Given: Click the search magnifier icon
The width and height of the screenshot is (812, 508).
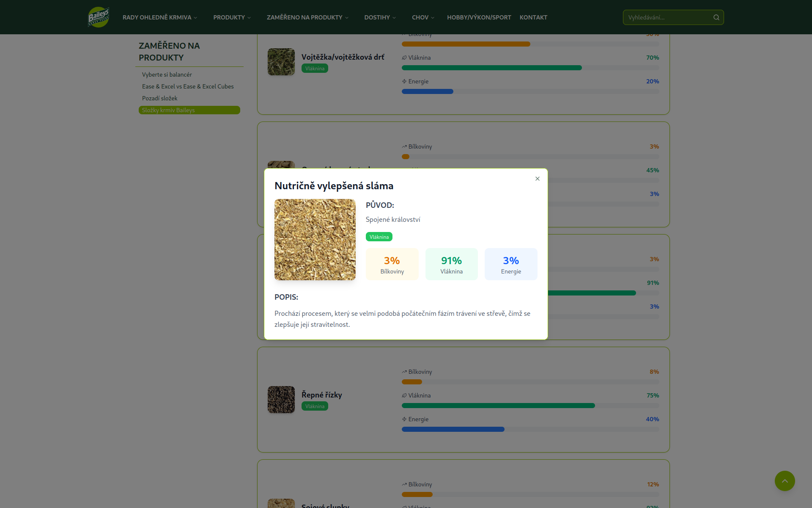Looking at the screenshot, I should pos(716,17).
